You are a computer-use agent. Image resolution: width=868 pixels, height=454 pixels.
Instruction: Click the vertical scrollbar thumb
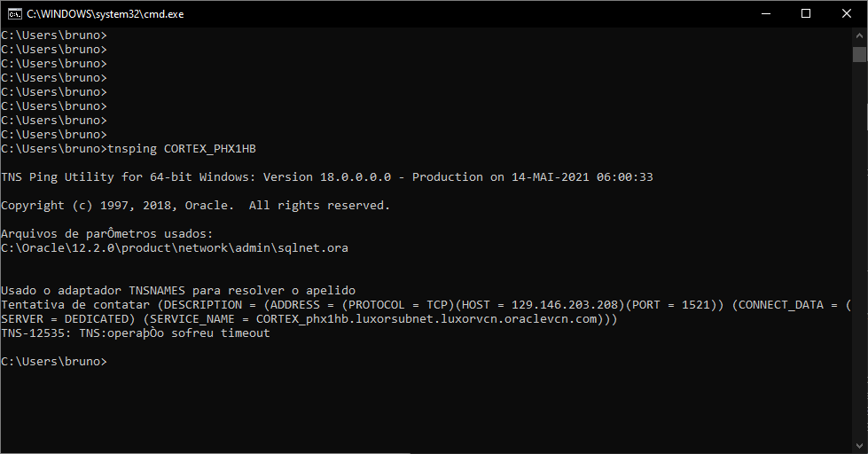pos(859,54)
